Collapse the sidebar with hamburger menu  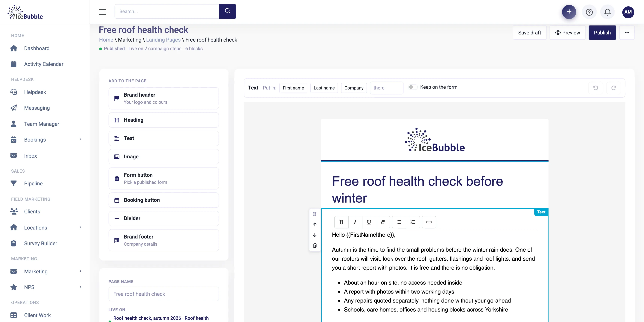(103, 12)
